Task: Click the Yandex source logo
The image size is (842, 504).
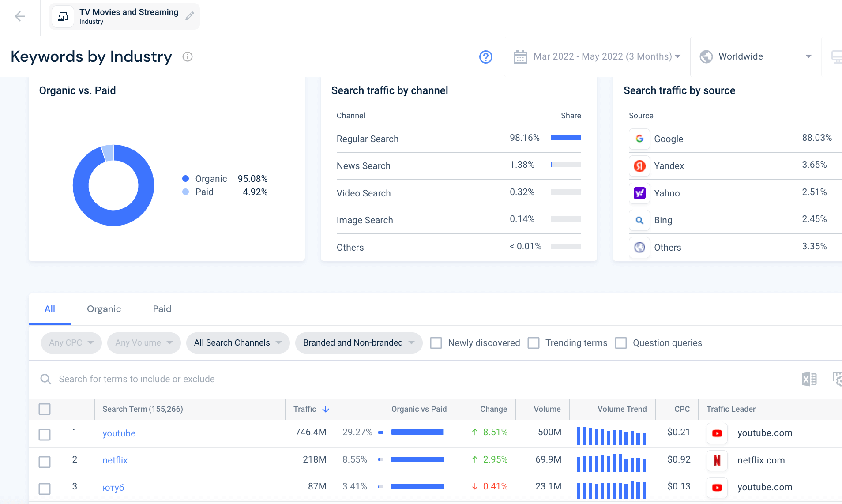Action: click(x=639, y=166)
